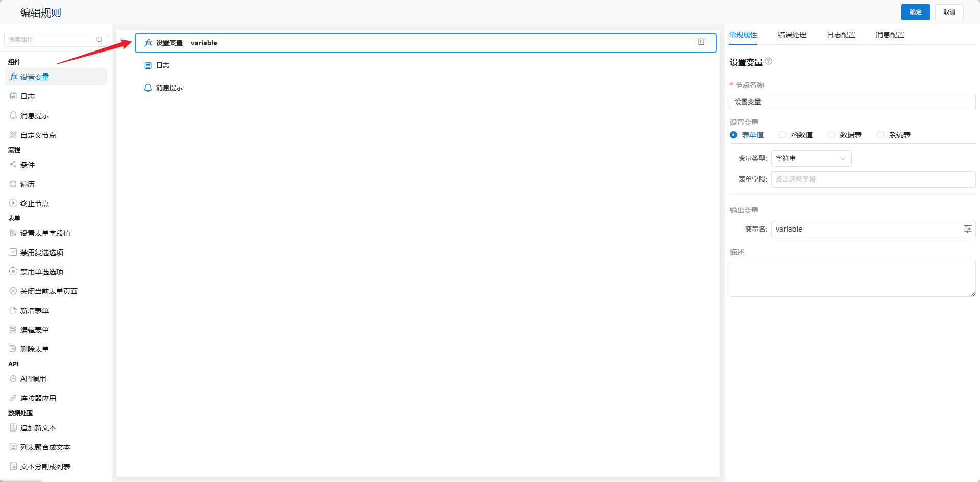
Task: Click the 描述 text area
Action: click(852, 278)
